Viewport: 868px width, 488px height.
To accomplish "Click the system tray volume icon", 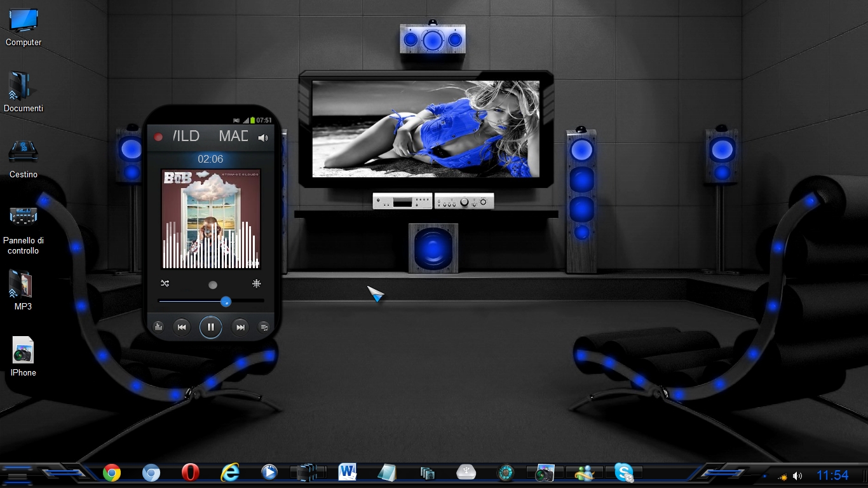I will pyautogui.click(x=797, y=476).
